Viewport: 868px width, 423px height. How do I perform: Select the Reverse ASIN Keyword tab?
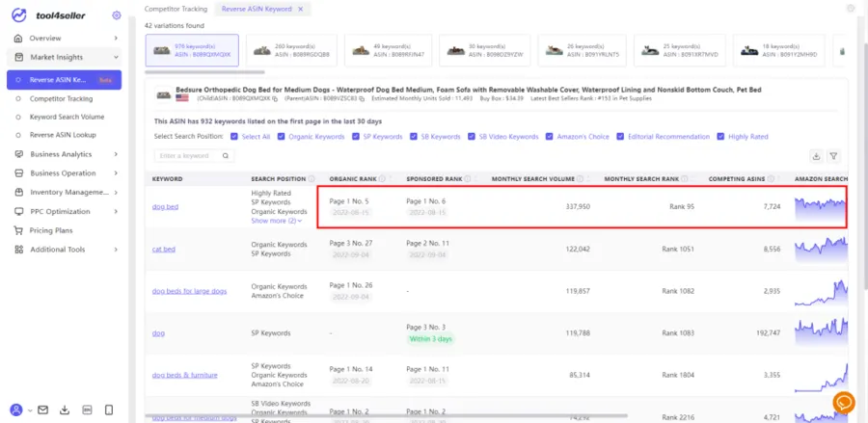point(257,9)
